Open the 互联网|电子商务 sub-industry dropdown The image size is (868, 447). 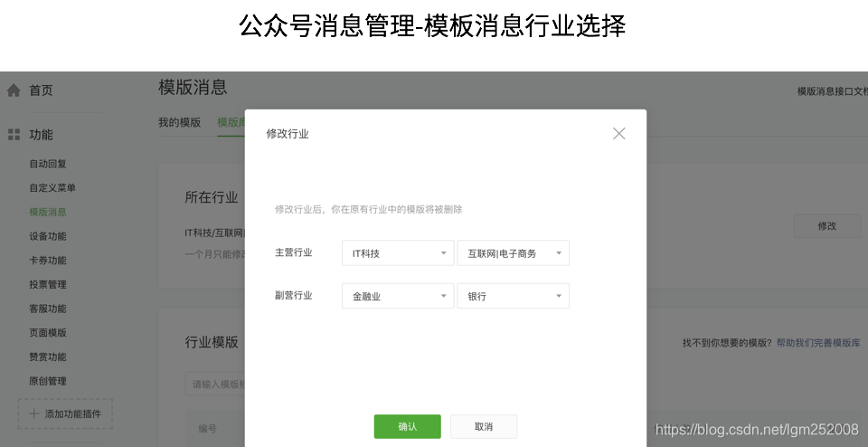[514, 253]
